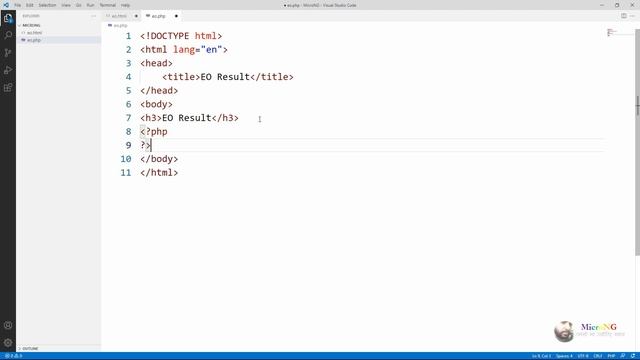Open the Run menu
This screenshot has width=640, height=360.
(x=90, y=5)
